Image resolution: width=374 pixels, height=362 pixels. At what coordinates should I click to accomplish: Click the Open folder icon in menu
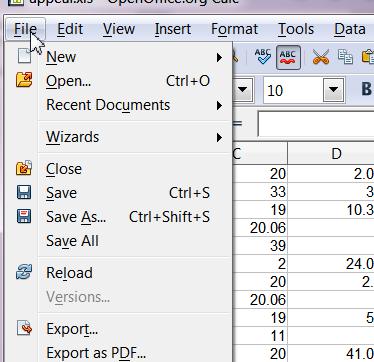coord(24,80)
